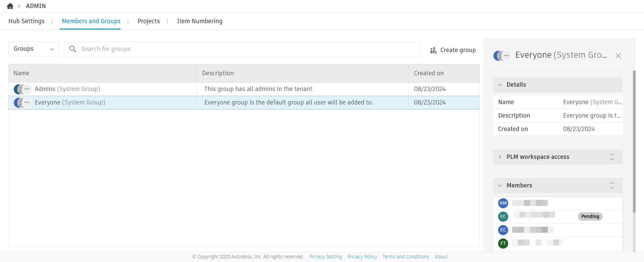Collapse the Details section

point(500,85)
